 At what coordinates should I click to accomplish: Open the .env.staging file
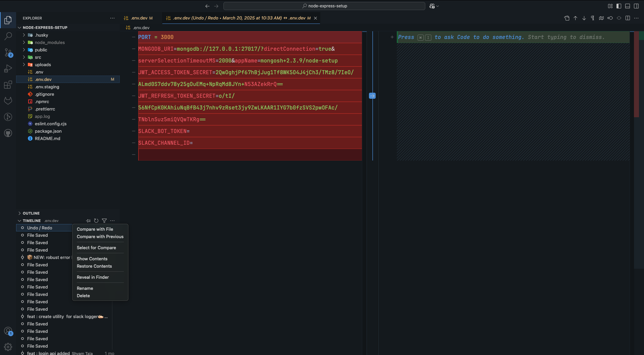pyautogui.click(x=47, y=87)
